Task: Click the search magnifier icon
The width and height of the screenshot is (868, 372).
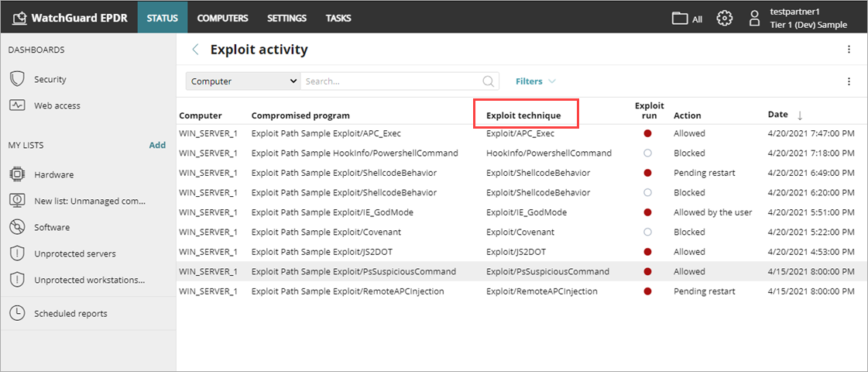Action: point(489,81)
